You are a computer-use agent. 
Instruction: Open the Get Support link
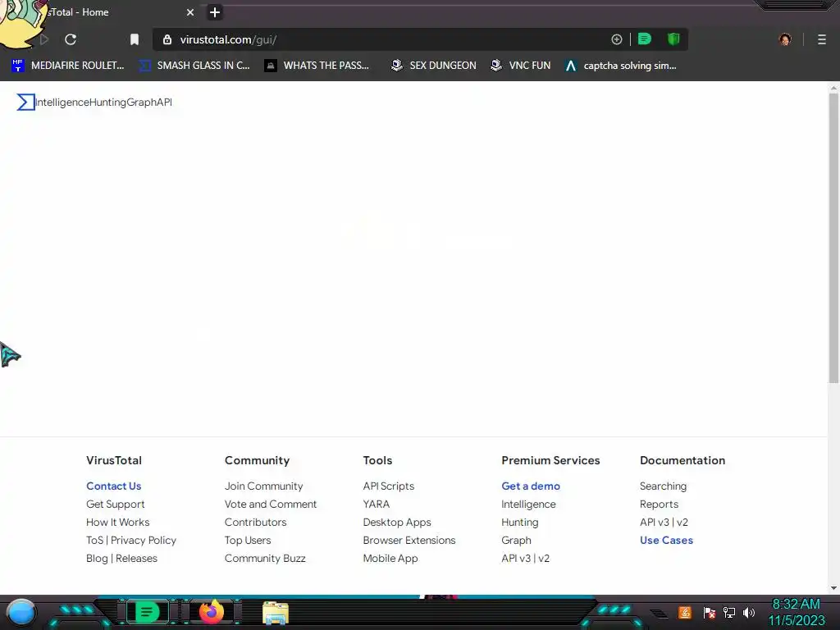click(x=115, y=504)
